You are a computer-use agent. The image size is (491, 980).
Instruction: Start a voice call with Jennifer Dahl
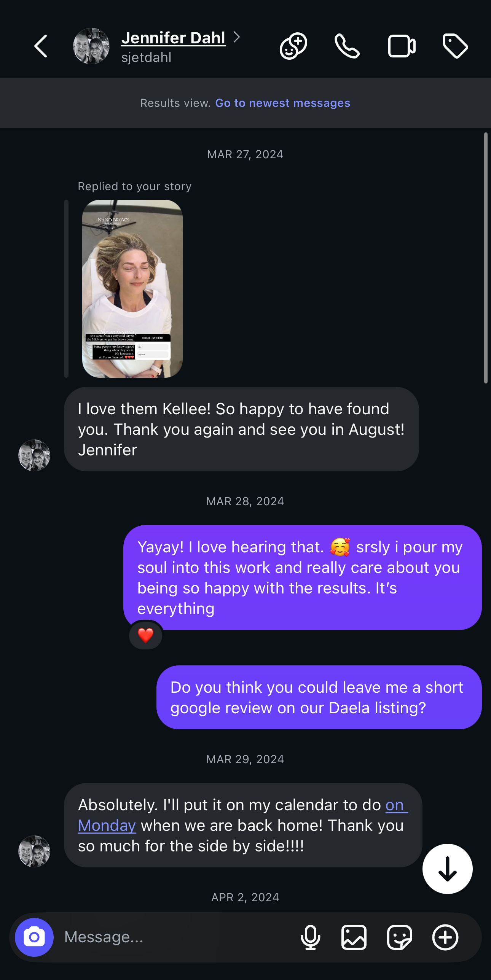click(x=347, y=46)
